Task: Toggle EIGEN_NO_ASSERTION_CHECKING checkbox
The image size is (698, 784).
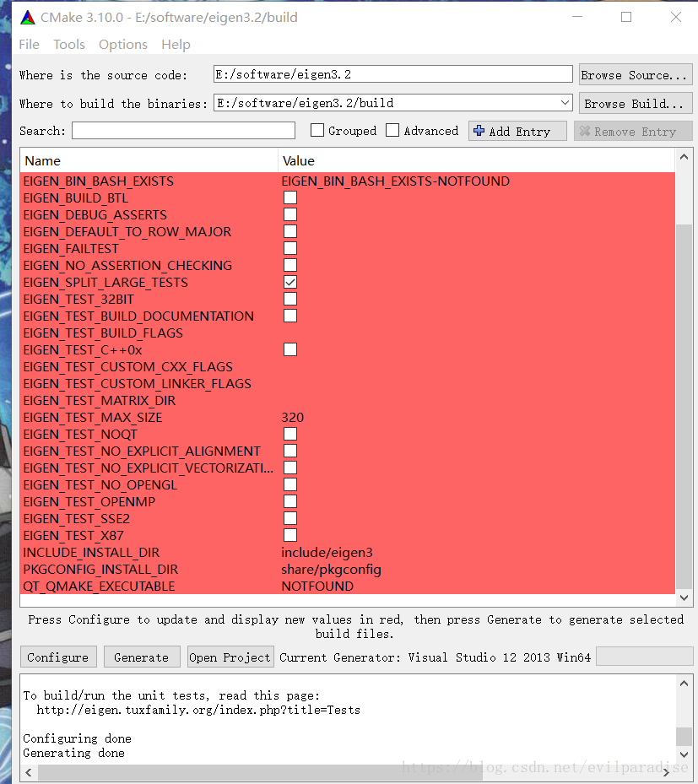Action: click(x=290, y=265)
